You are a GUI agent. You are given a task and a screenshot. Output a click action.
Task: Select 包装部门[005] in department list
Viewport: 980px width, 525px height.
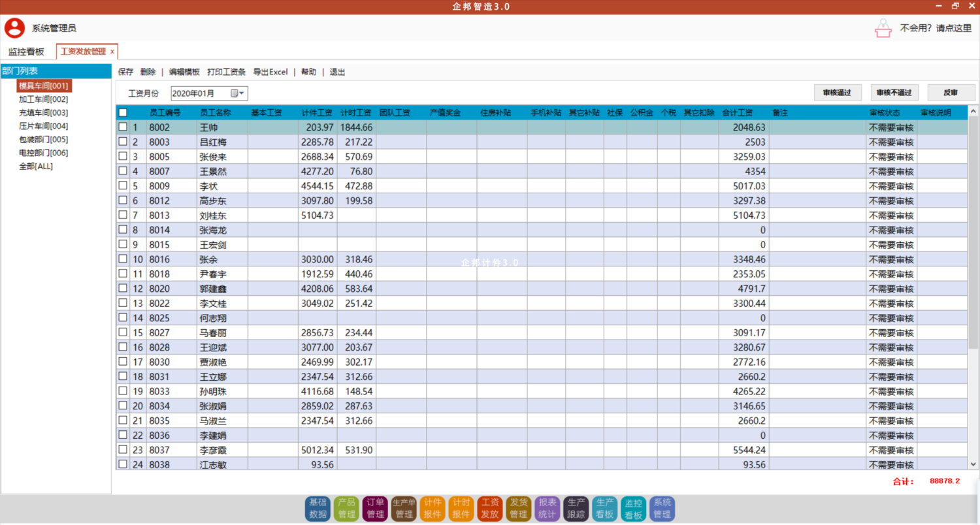point(43,139)
